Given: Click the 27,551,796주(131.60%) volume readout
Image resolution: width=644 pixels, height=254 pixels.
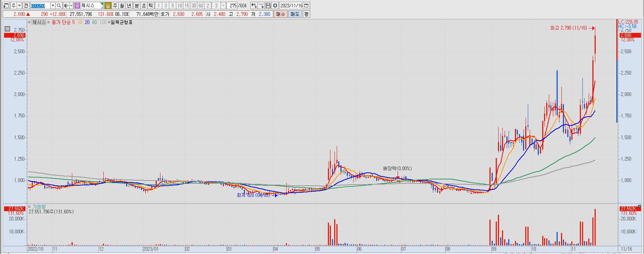Looking at the screenshot, I should tap(51, 212).
